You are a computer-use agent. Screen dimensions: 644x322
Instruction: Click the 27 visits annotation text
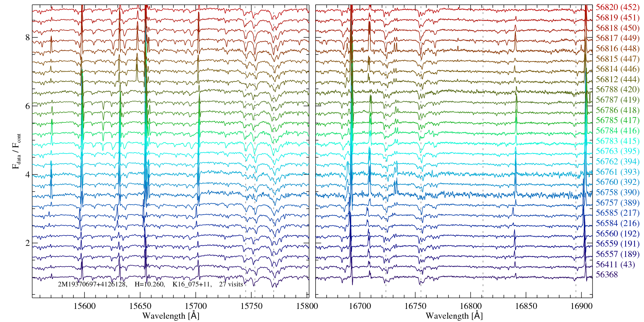[231, 284]
